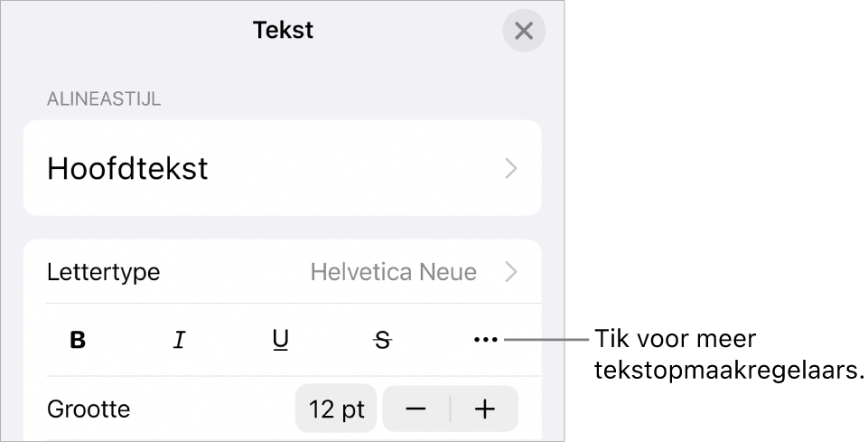The image size is (868, 442).
Task: Select the Helvetica Neue font value
Action: coord(394,271)
